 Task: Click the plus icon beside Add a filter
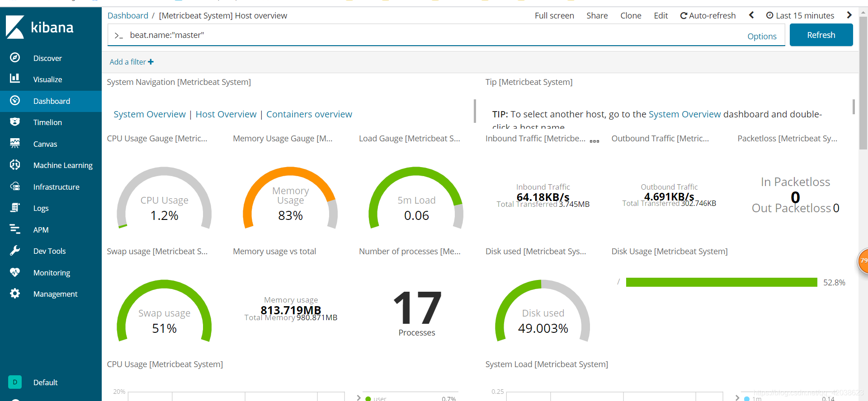pyautogui.click(x=151, y=62)
